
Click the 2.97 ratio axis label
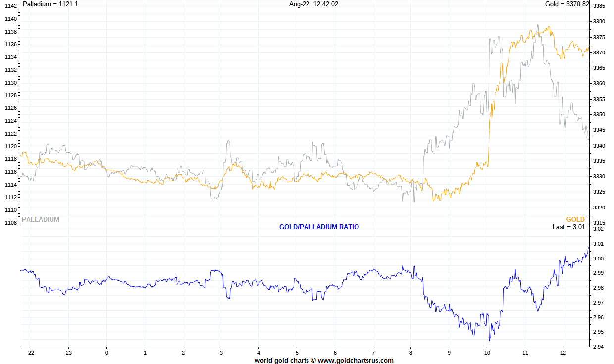(598, 303)
